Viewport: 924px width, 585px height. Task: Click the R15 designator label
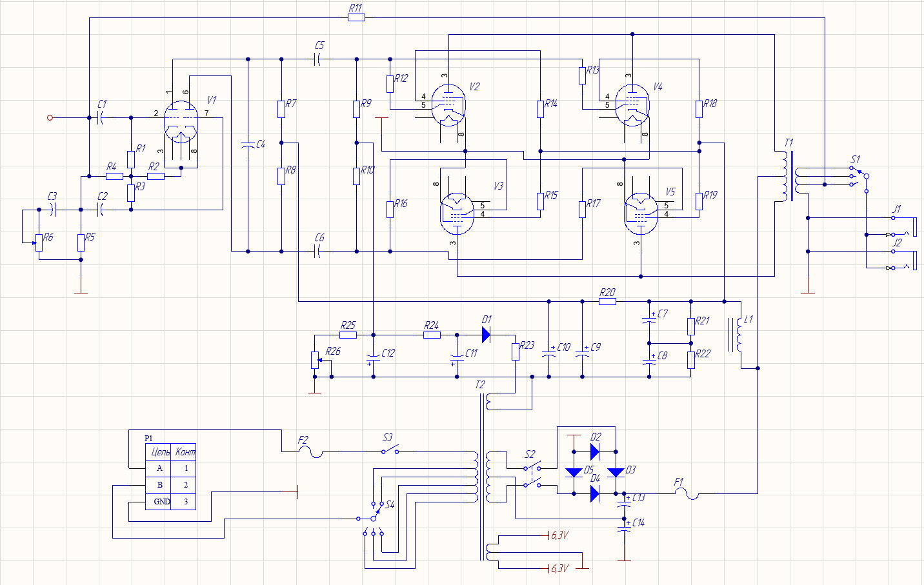click(551, 195)
